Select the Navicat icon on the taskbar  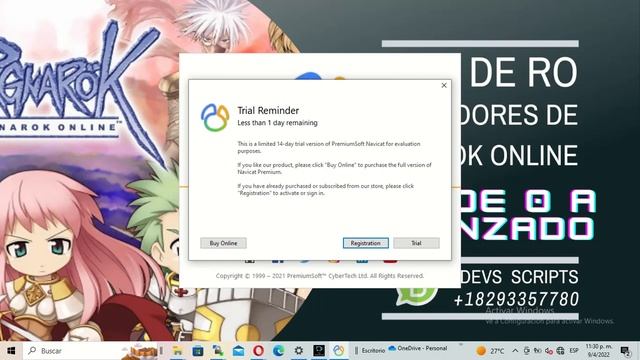[339, 351]
